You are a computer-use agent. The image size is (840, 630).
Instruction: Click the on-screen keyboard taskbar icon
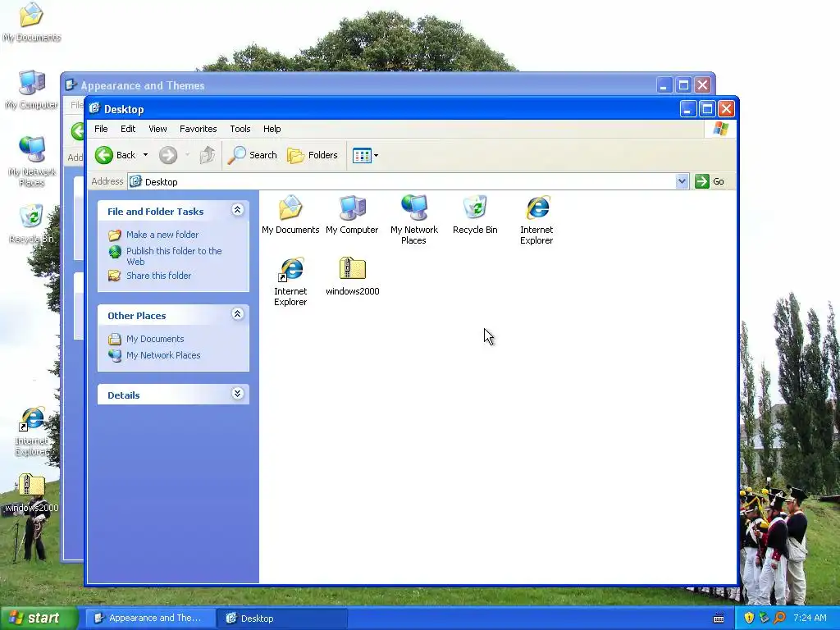719,619
